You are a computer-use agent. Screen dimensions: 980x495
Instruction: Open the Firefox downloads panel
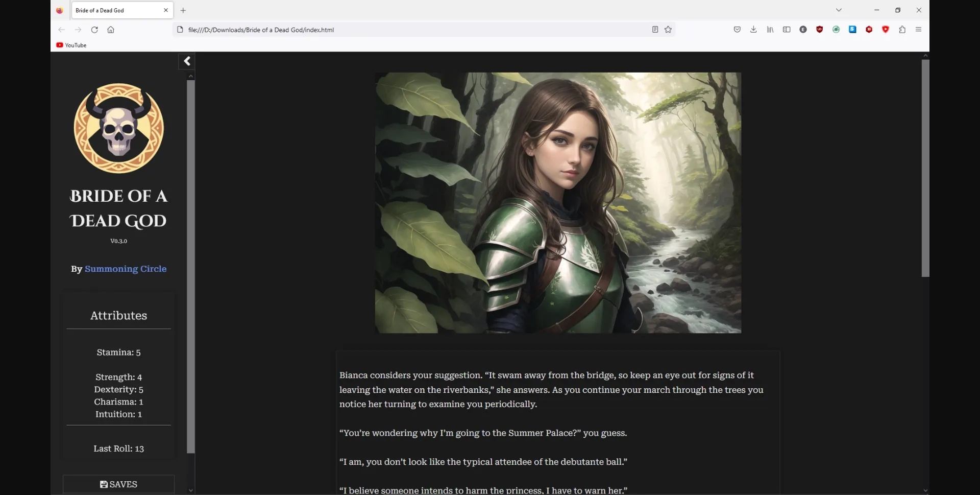coord(753,30)
